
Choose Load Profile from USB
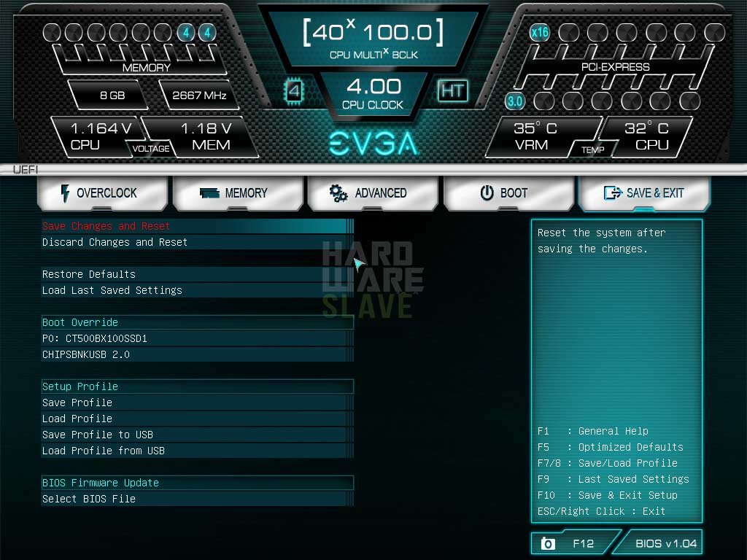197,451
